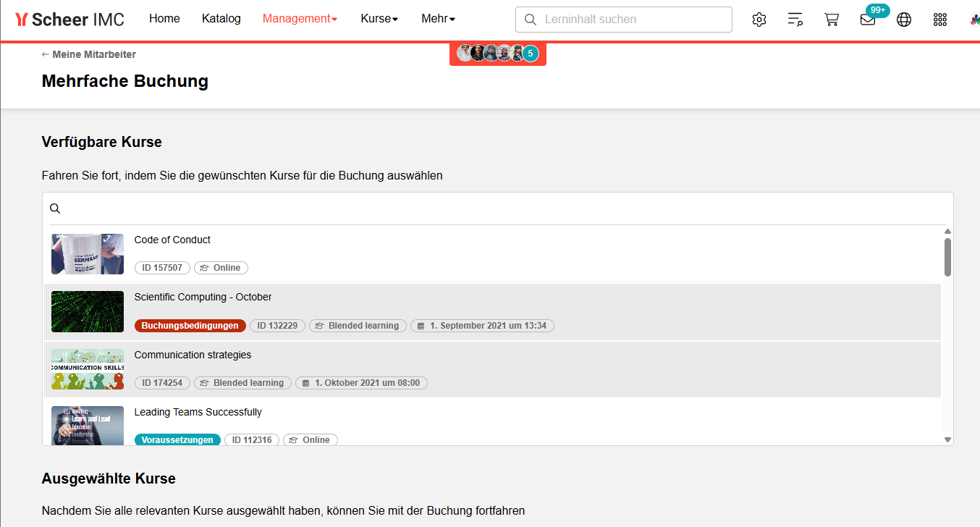
Task: Click the course list scroll down arrow
Action: 947,439
